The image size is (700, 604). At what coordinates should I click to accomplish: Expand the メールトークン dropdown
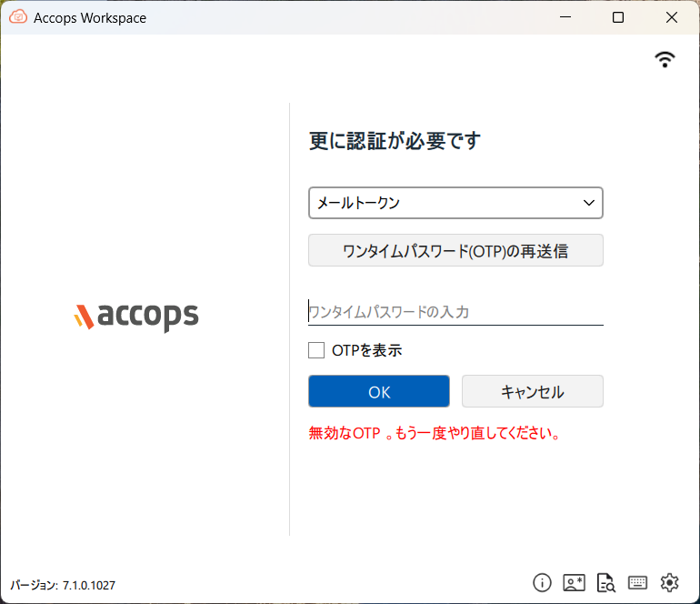[x=455, y=203]
